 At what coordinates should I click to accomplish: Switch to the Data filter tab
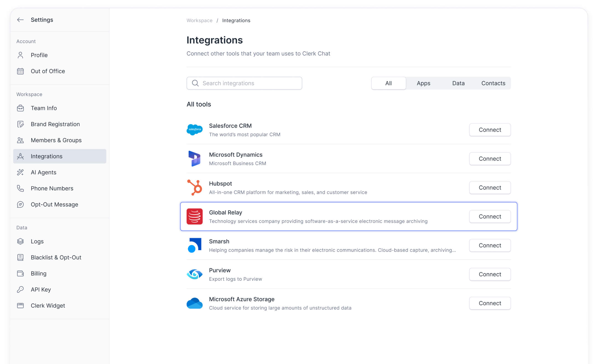(x=458, y=83)
